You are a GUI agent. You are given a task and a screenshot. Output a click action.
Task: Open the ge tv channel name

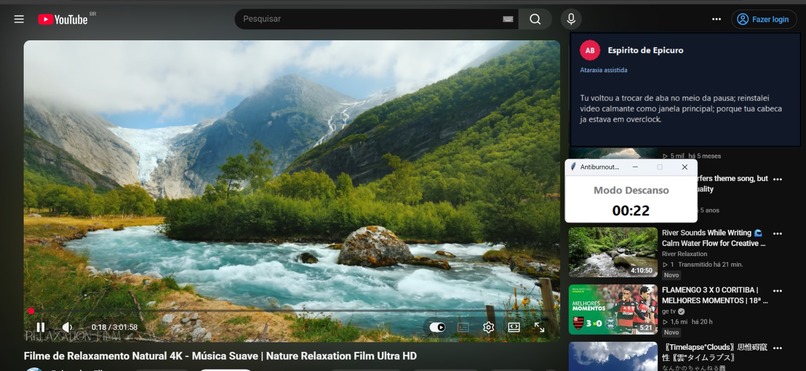coord(668,311)
